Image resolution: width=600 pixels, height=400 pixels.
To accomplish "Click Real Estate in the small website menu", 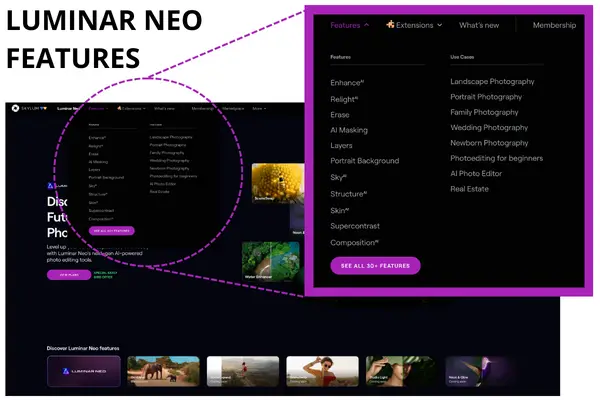I will pos(160,191).
